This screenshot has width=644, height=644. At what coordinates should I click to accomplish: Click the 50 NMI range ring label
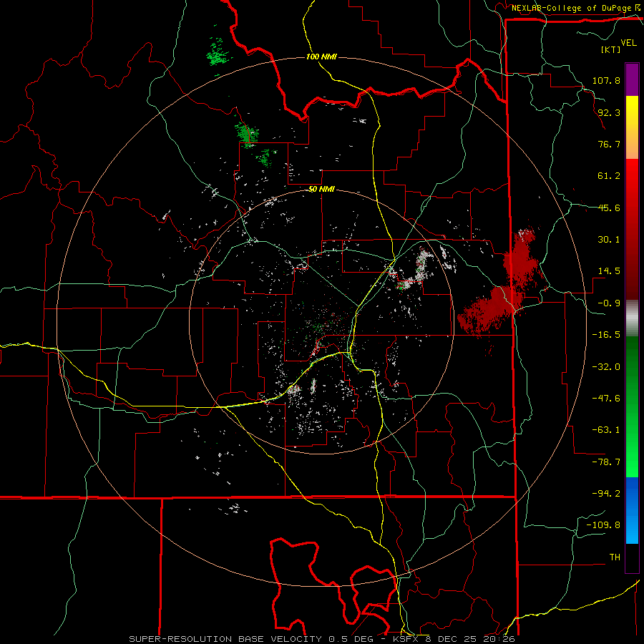pos(321,190)
